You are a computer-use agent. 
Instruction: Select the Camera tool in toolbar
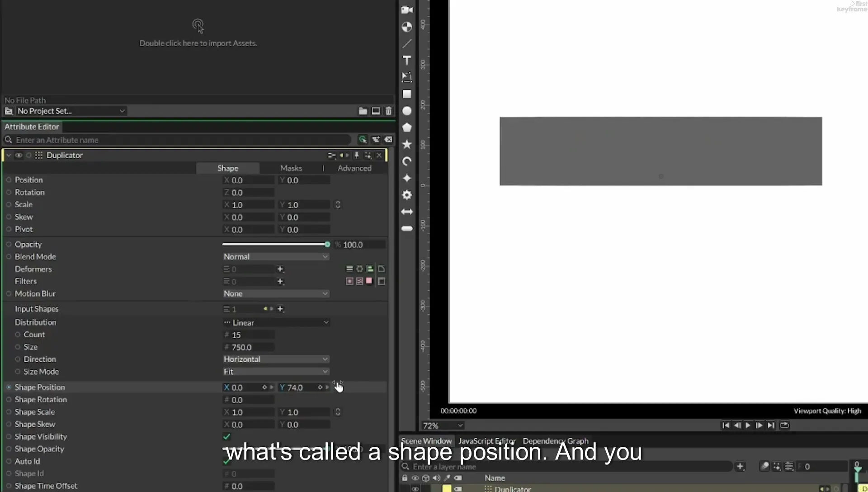[407, 10]
